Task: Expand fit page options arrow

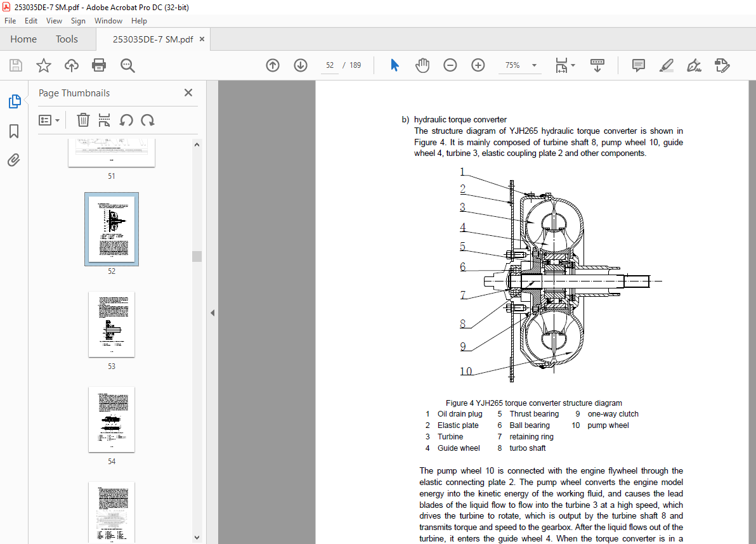Action: [x=573, y=65]
